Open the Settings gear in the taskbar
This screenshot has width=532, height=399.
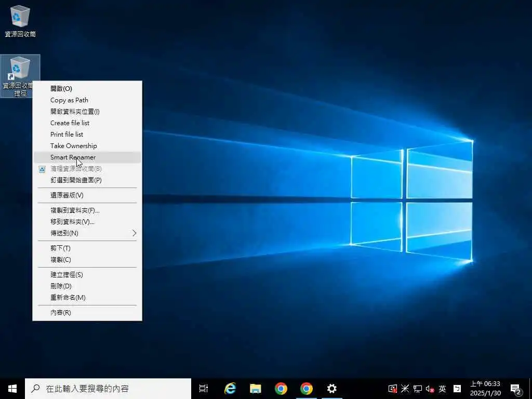click(x=332, y=389)
